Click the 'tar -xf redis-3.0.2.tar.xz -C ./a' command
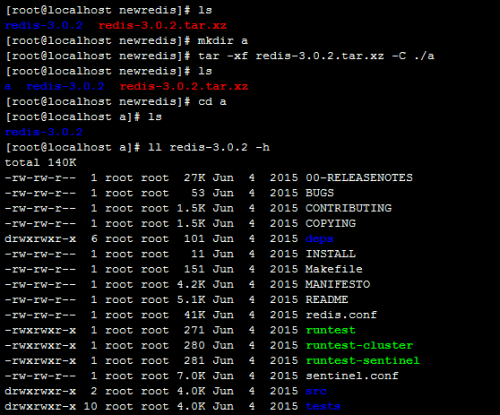This screenshot has width=500, height=415. tap(316, 56)
